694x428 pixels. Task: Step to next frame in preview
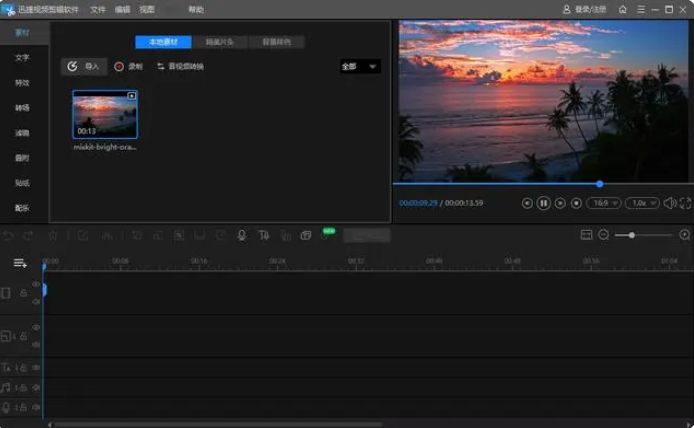pyautogui.click(x=560, y=203)
